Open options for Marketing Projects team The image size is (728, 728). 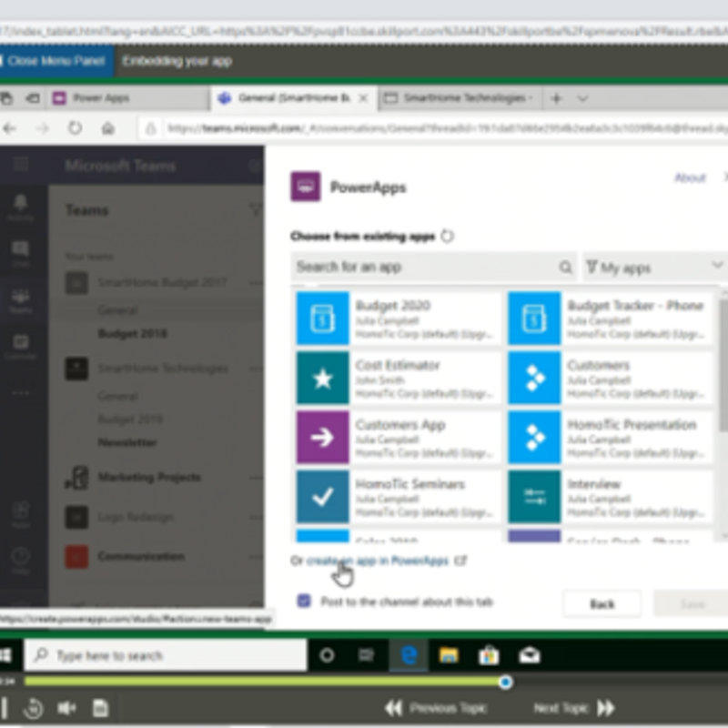coord(256,477)
